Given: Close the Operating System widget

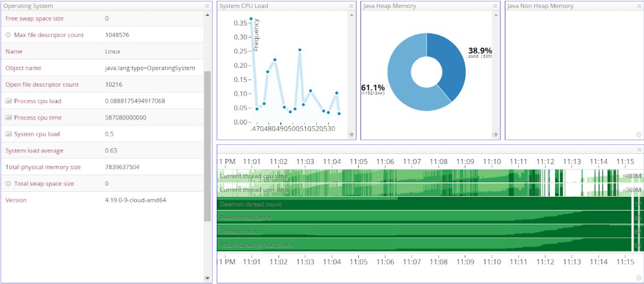Looking at the screenshot, I should coord(207,6).
